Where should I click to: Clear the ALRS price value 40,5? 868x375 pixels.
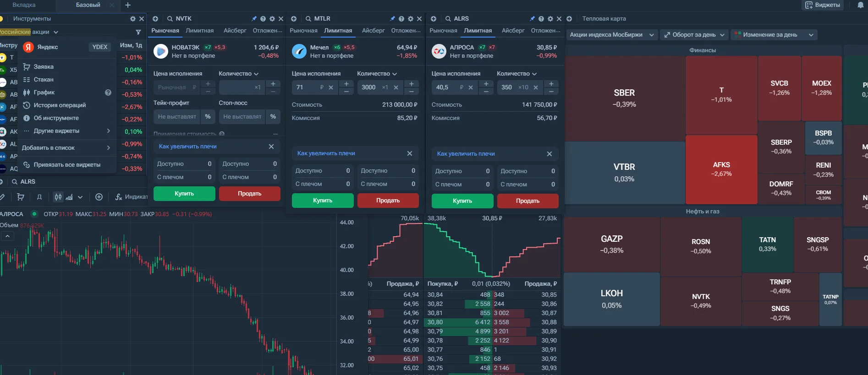pos(471,87)
